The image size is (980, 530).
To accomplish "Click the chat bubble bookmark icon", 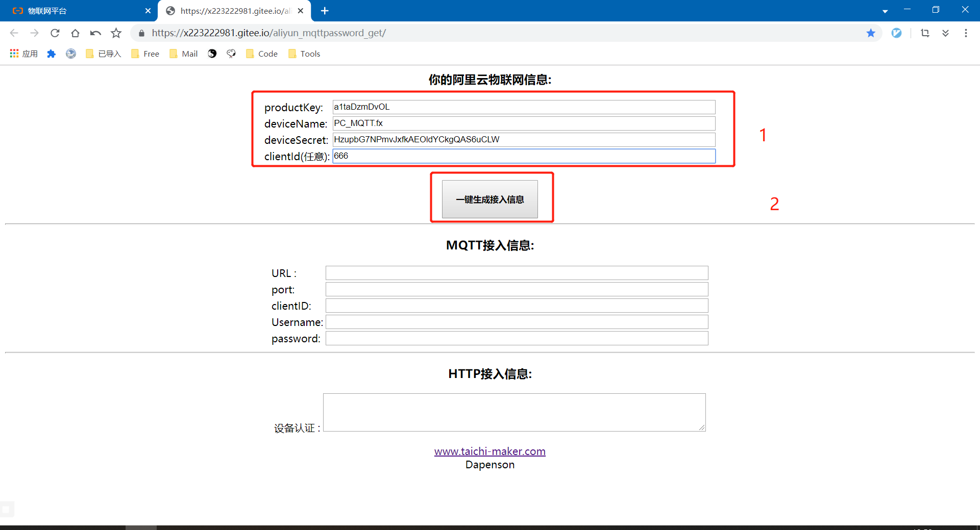I will (x=231, y=54).
